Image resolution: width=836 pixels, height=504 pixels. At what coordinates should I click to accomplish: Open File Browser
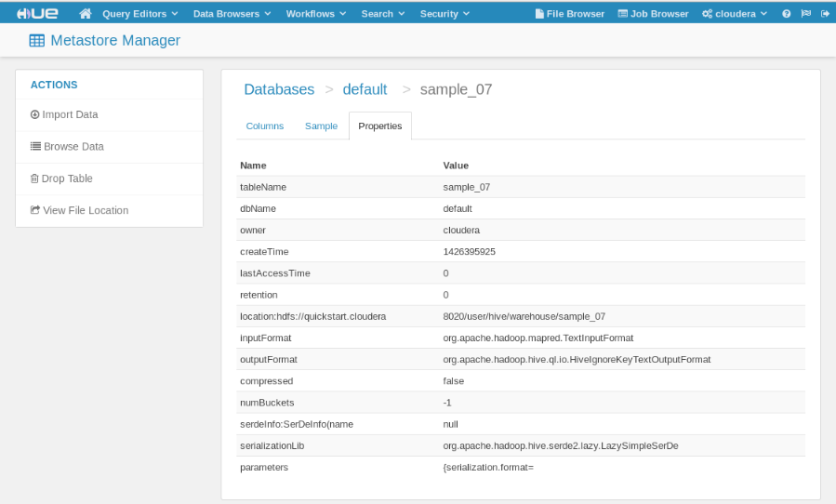[570, 14]
